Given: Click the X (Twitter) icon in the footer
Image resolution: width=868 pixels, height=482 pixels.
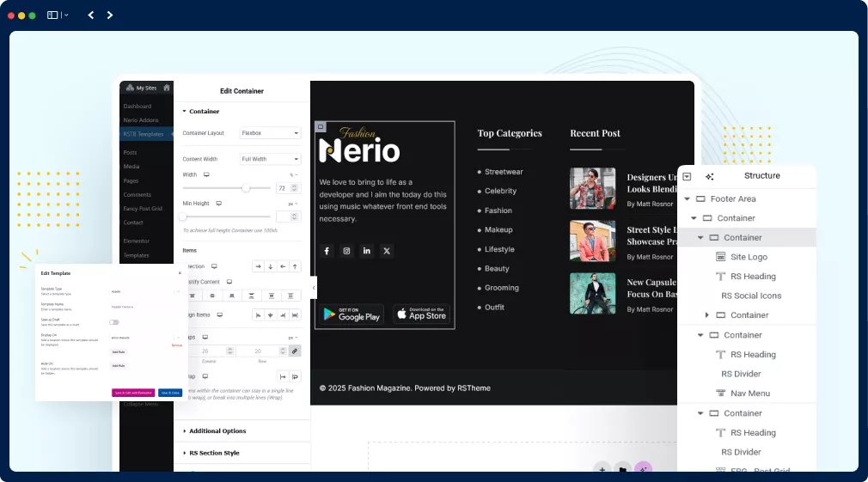Looking at the screenshot, I should click(x=387, y=251).
